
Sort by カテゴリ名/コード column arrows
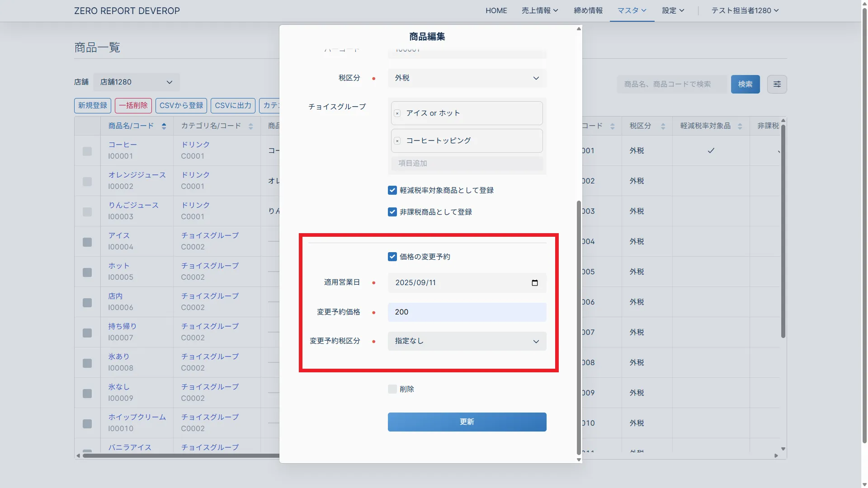(250, 127)
